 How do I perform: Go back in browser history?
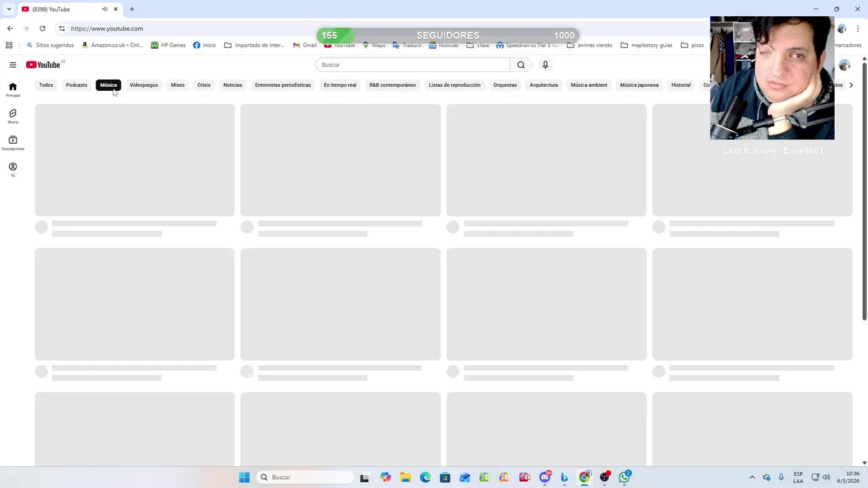coord(9,28)
